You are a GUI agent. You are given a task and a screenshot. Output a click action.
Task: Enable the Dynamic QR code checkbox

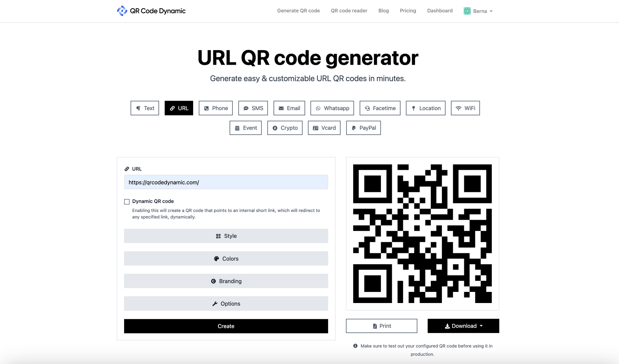(x=127, y=201)
